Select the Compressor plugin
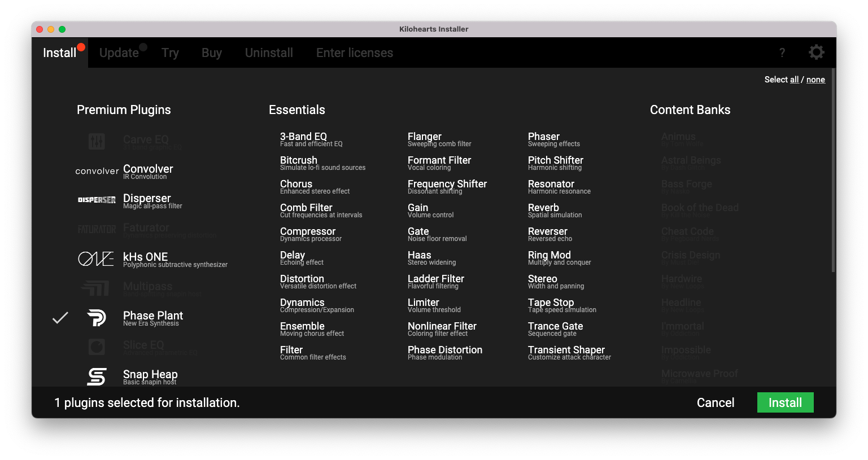Image resolution: width=868 pixels, height=460 pixels. (311, 234)
